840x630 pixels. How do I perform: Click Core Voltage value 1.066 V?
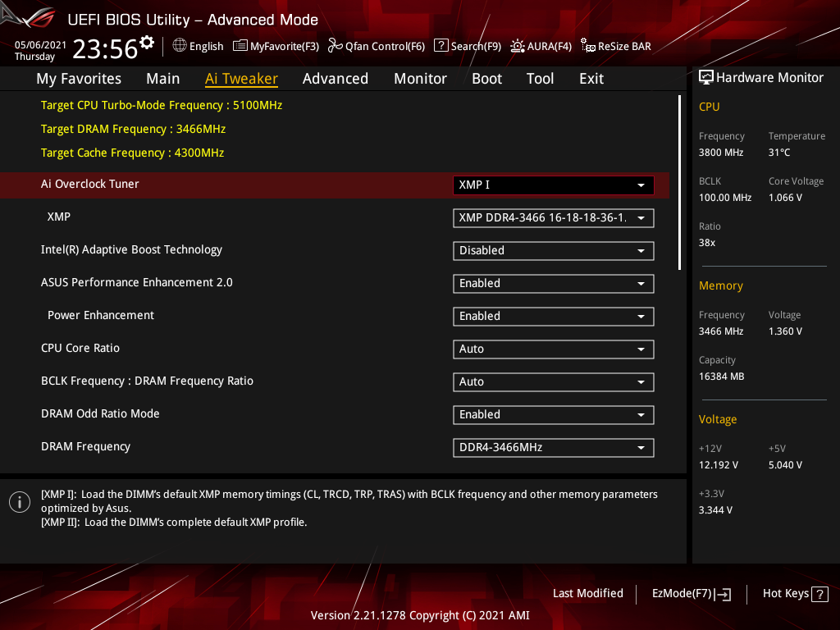pos(785,198)
